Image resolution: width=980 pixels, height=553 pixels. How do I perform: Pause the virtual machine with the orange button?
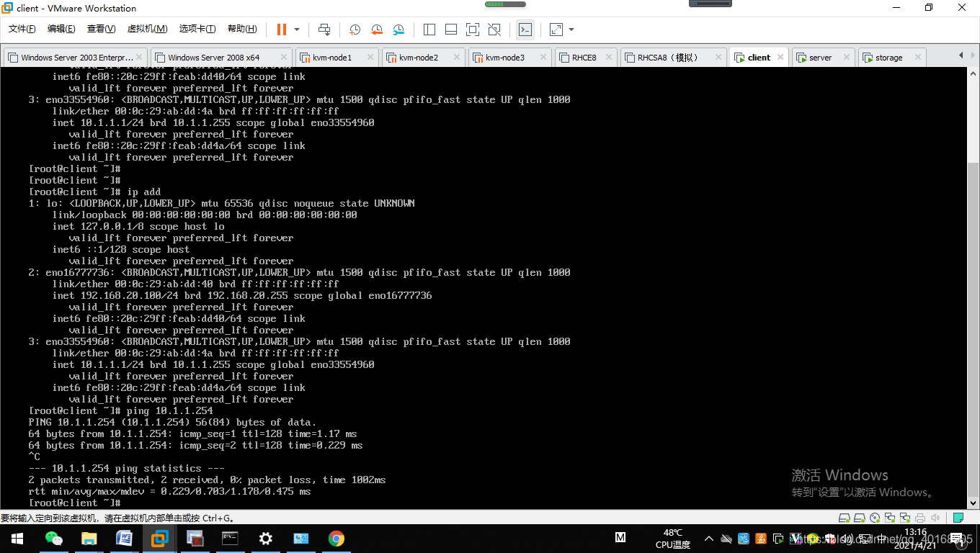click(281, 30)
